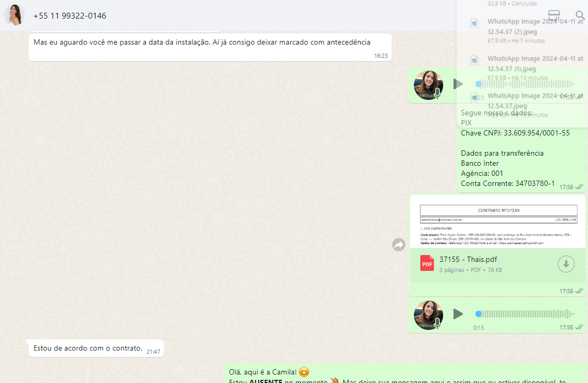Click the sender avatar on 0:23 voice message
This screenshot has height=383, width=588.
point(428,85)
